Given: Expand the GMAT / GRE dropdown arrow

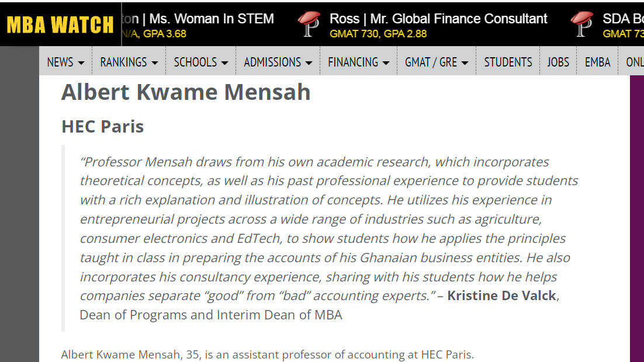Looking at the screenshot, I should (x=465, y=63).
